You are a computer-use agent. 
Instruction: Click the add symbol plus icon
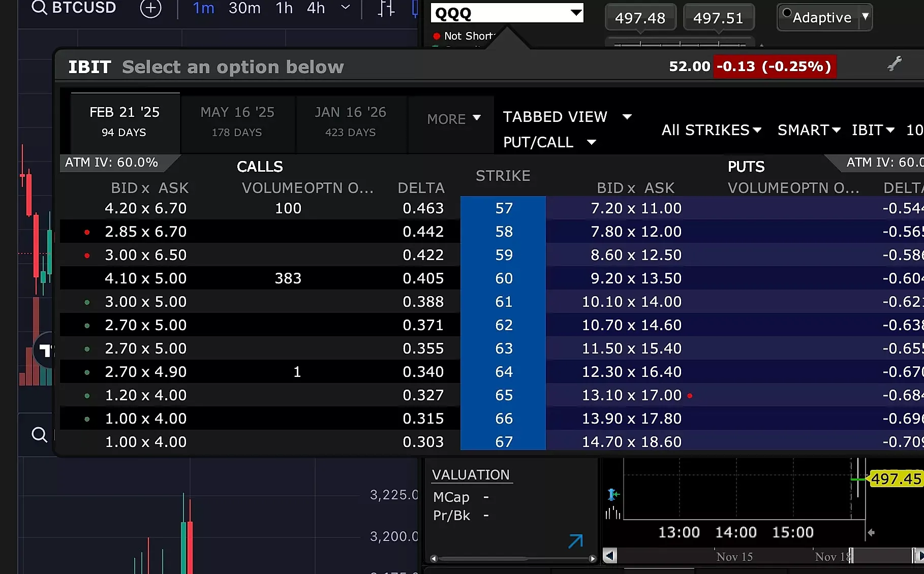click(150, 9)
